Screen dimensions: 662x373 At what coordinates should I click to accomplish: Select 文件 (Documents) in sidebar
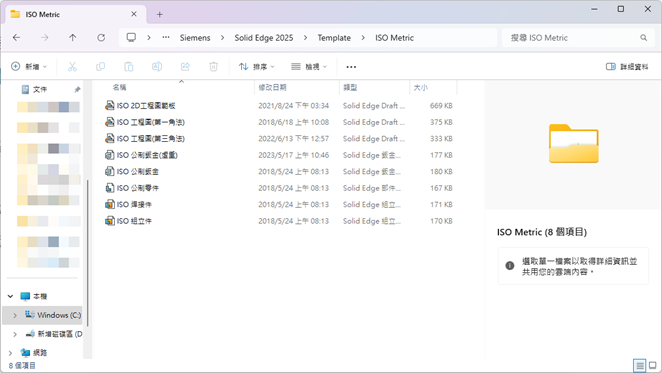tap(40, 89)
